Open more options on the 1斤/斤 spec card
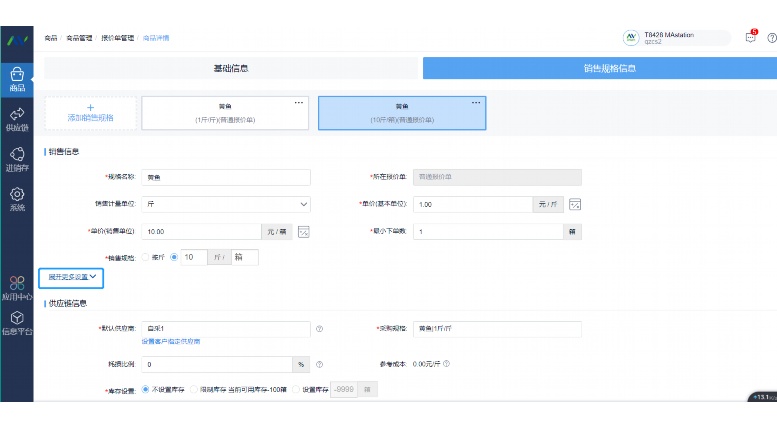Viewport: 777px width, 428px height. click(299, 103)
